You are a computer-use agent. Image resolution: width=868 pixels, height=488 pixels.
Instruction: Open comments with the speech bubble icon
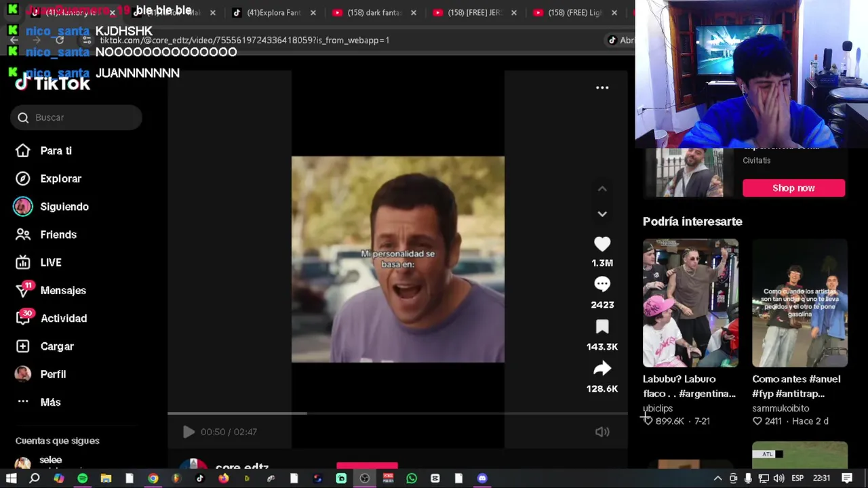pos(602,285)
